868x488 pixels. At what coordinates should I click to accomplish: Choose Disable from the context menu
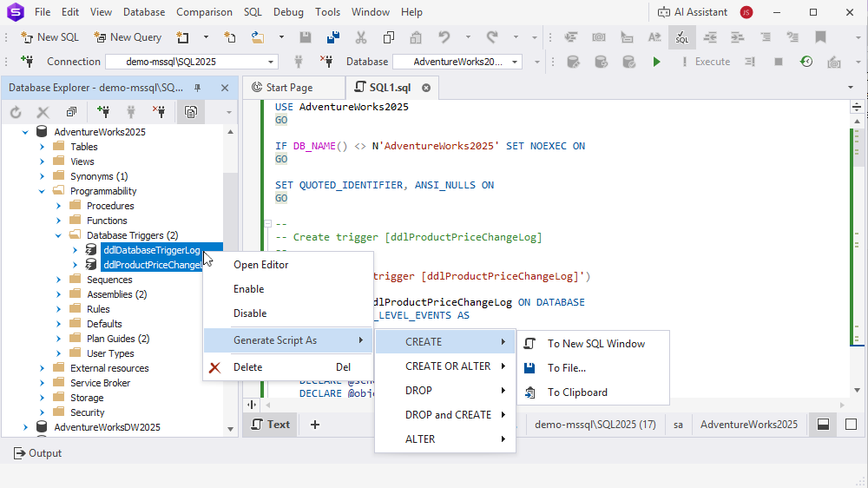(x=288, y=313)
